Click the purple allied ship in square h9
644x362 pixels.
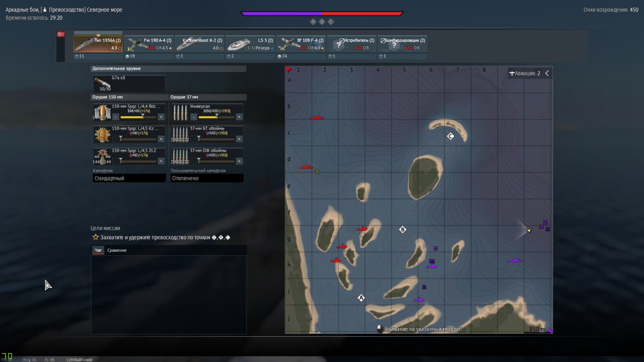coord(514,260)
